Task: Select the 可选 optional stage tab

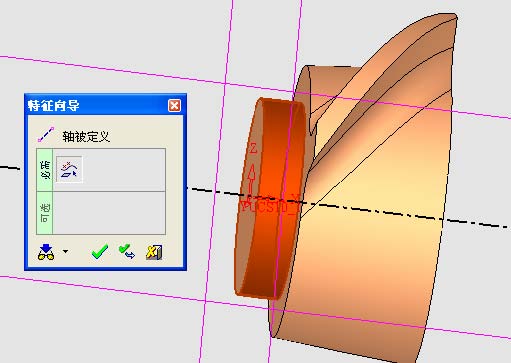Action: pos(45,213)
